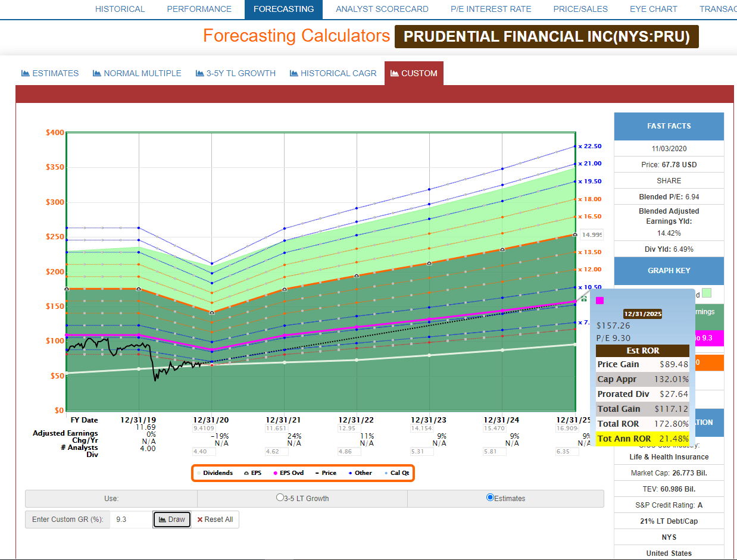Select the FORECASTING tab
The image size is (737, 560).
point(283,9)
